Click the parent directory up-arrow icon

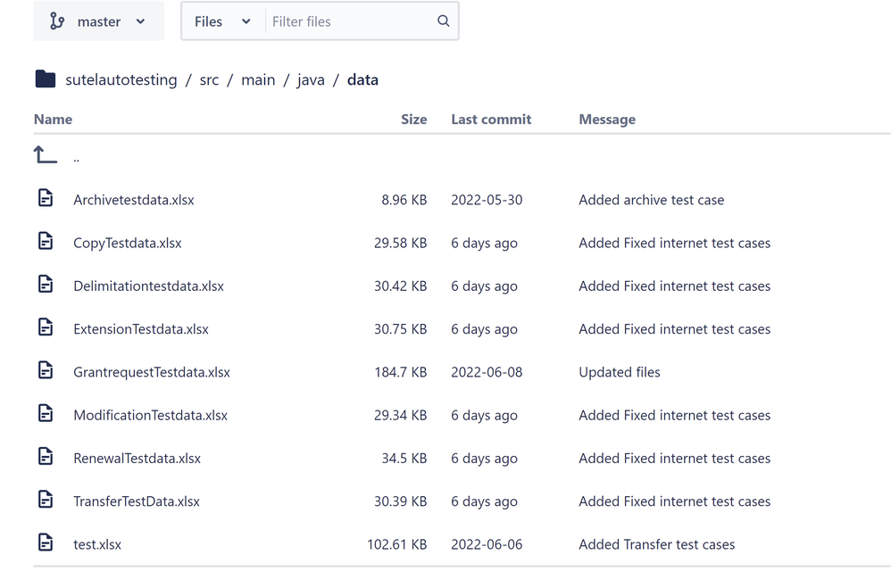pyautogui.click(x=46, y=154)
